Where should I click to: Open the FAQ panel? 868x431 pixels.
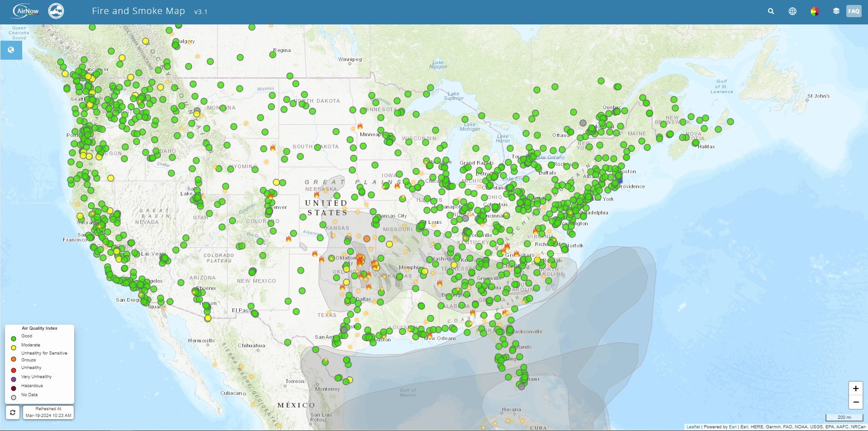click(853, 11)
